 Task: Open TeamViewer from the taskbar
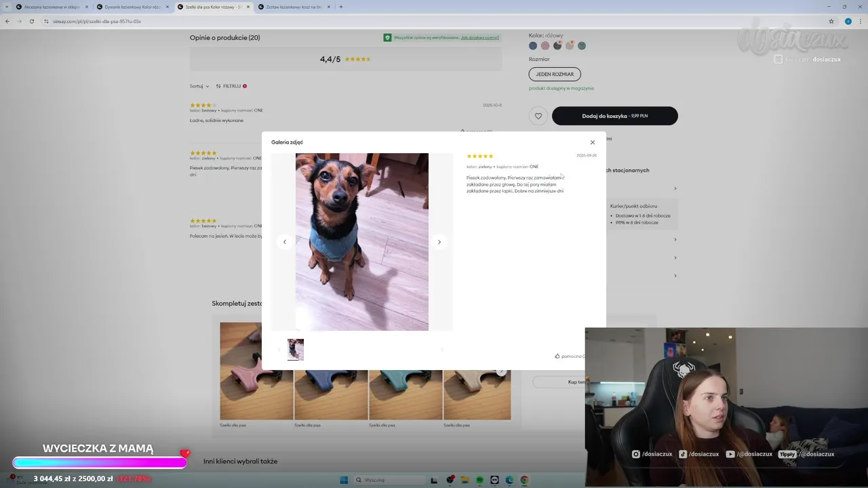494,480
